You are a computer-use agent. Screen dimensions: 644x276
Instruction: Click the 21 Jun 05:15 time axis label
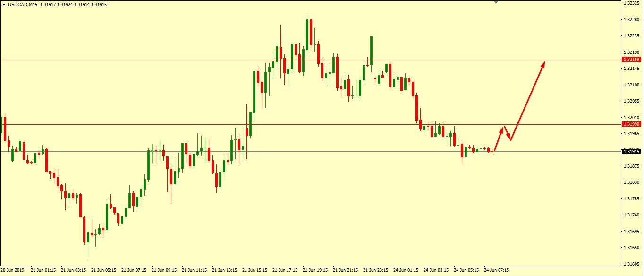coord(104,271)
